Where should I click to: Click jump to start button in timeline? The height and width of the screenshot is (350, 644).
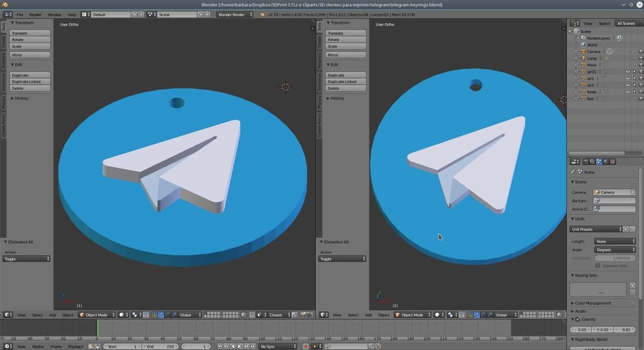click(x=219, y=346)
